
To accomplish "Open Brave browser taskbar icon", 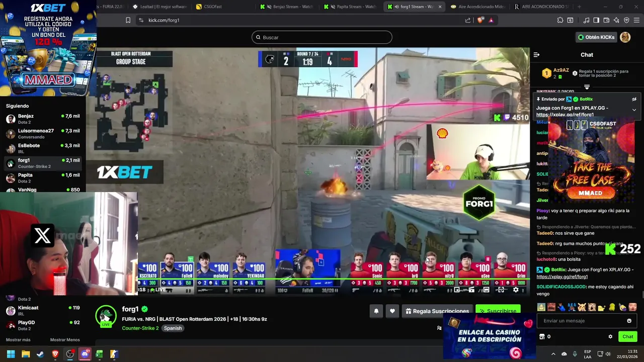I will pyautogui.click(x=55, y=354).
